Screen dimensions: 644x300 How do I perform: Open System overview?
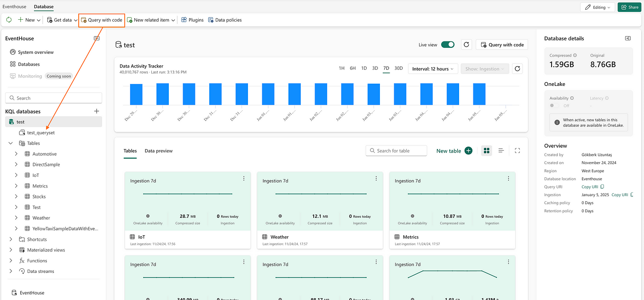pos(31,52)
